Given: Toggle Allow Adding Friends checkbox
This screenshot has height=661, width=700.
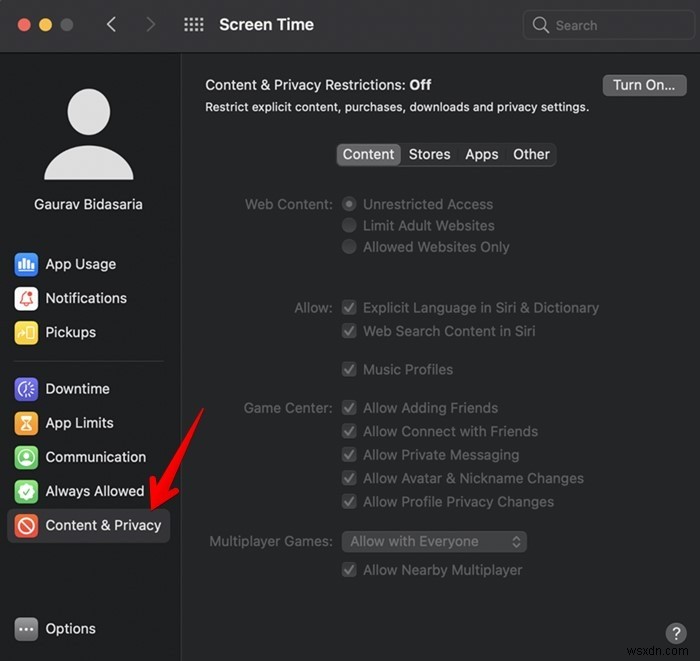Looking at the screenshot, I should (x=349, y=408).
